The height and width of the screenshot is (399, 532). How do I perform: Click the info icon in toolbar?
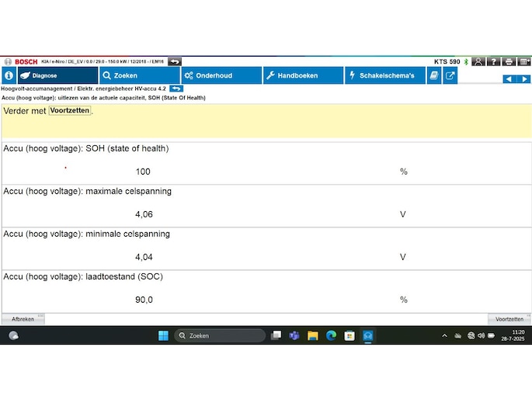pyautogui.click(x=9, y=75)
